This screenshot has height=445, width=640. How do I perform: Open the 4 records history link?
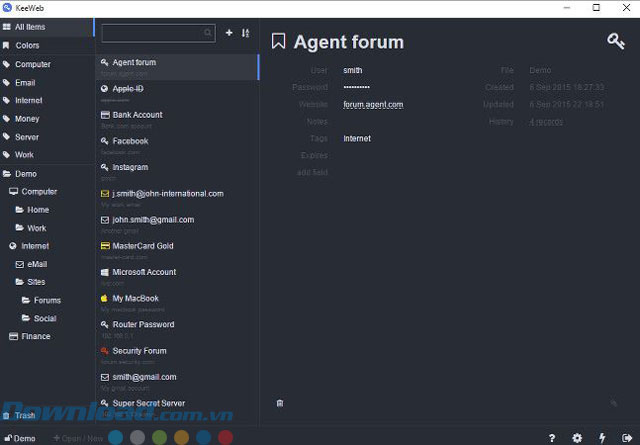[x=546, y=122]
